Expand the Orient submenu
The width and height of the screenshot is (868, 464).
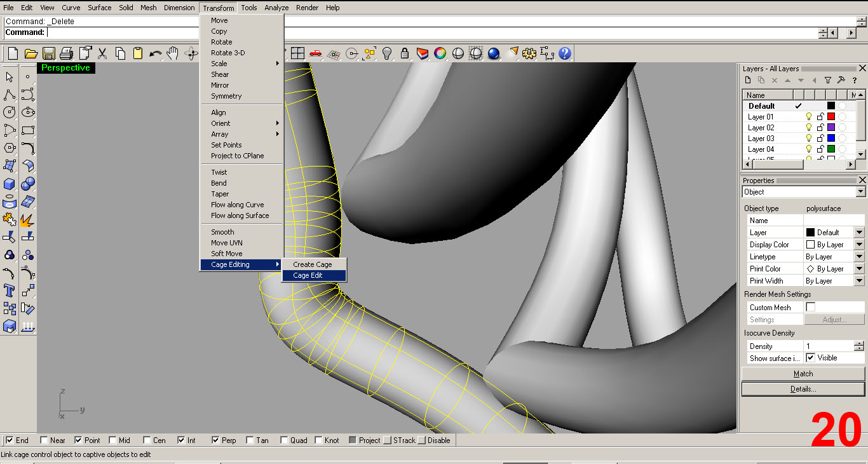click(x=241, y=123)
